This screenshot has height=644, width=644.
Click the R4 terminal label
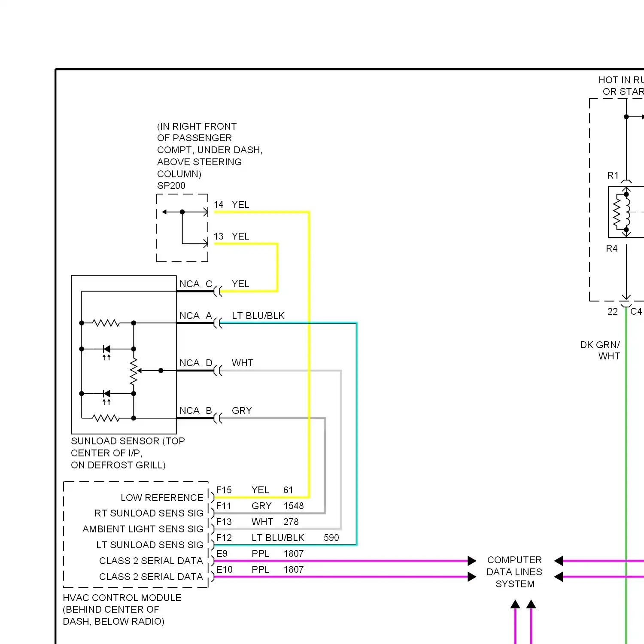tap(612, 249)
